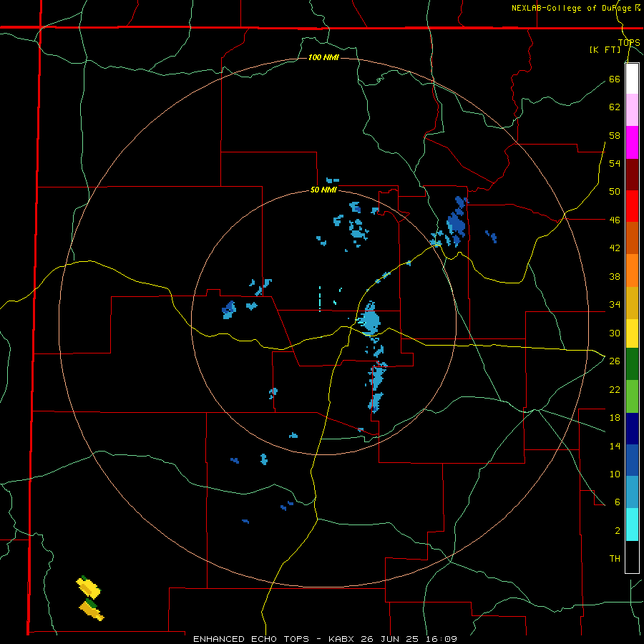Click the 'ENHANCED ECHO TOPS' caption text

click(x=251, y=639)
